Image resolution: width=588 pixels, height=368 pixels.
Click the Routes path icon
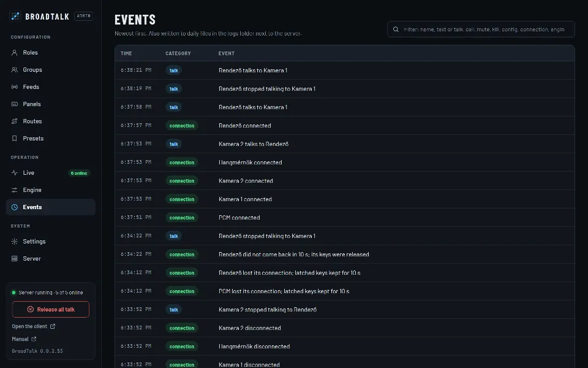[x=14, y=121]
